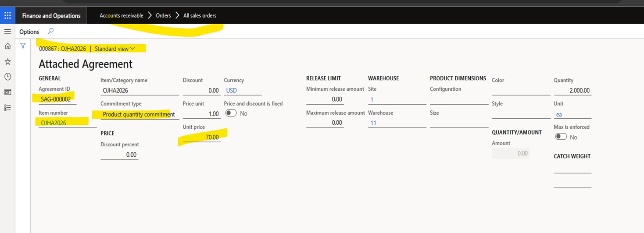Image resolution: width=644 pixels, height=233 pixels.
Task: Click the Options menu
Action: [x=29, y=32]
